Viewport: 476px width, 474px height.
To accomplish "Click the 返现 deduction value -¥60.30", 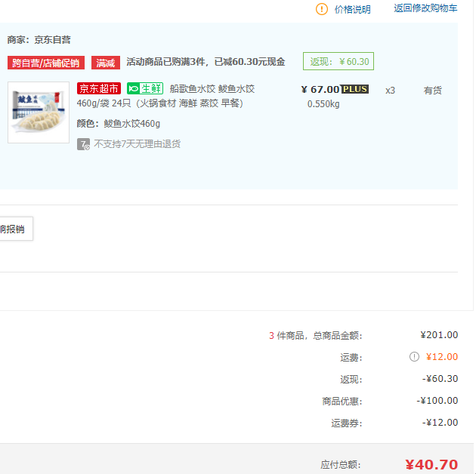I will [440, 378].
